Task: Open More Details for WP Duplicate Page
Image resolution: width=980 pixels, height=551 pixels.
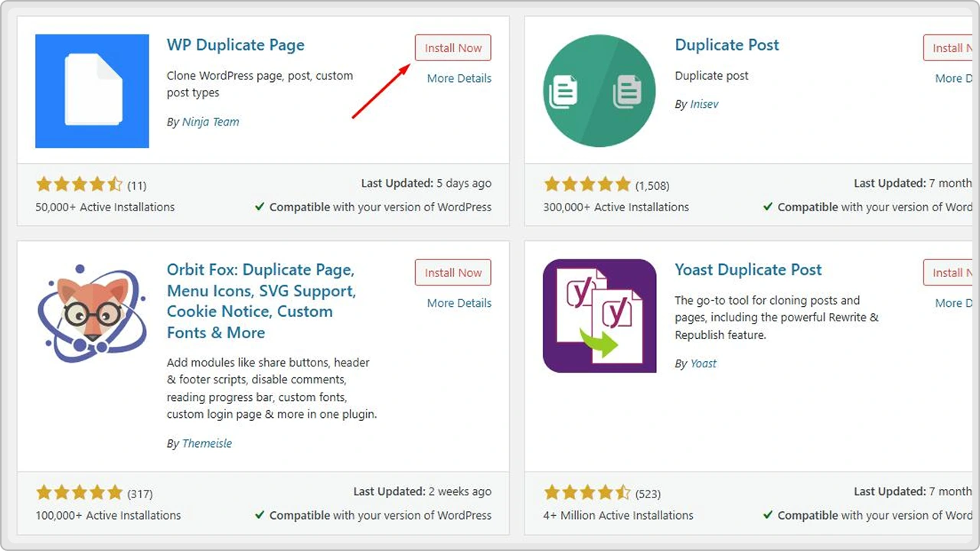Action: point(459,78)
